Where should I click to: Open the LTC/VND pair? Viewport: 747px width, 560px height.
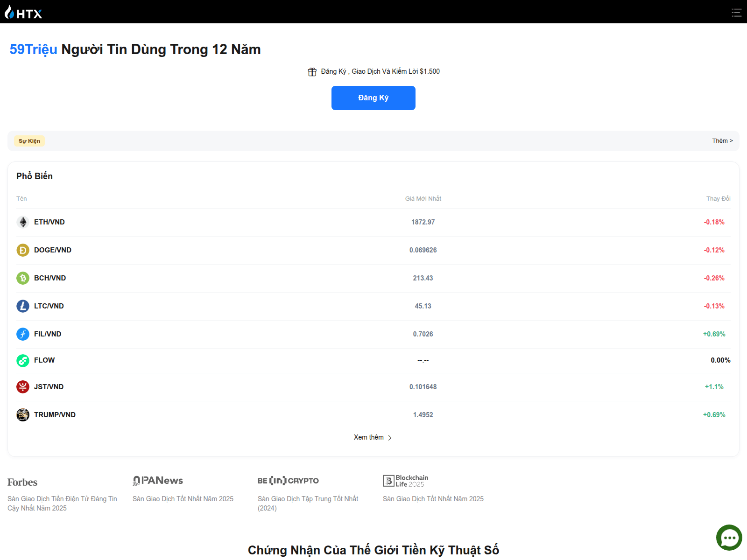[49, 306]
